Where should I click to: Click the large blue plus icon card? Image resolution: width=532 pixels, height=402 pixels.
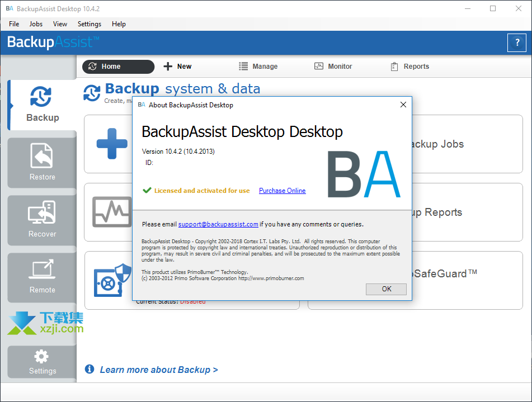click(x=112, y=144)
